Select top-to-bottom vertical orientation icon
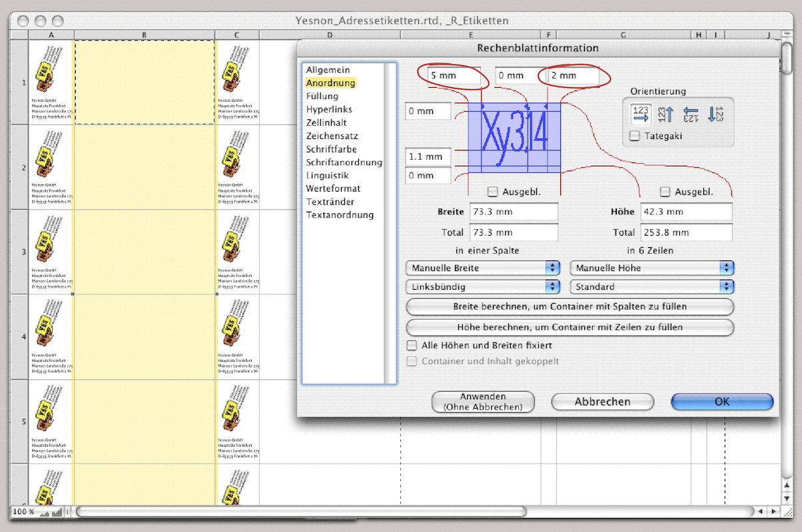Viewport: 802px width, 532px height. coord(715,114)
